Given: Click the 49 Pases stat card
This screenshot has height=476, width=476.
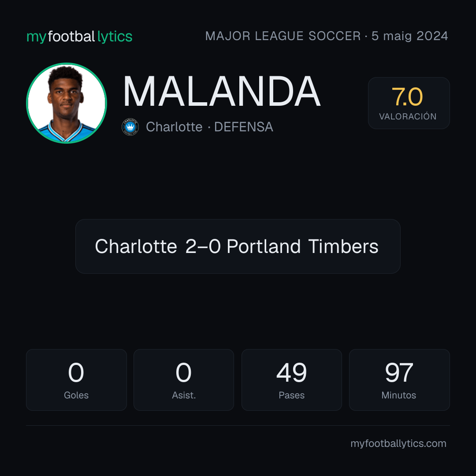Looking at the screenshot, I should point(291,380).
